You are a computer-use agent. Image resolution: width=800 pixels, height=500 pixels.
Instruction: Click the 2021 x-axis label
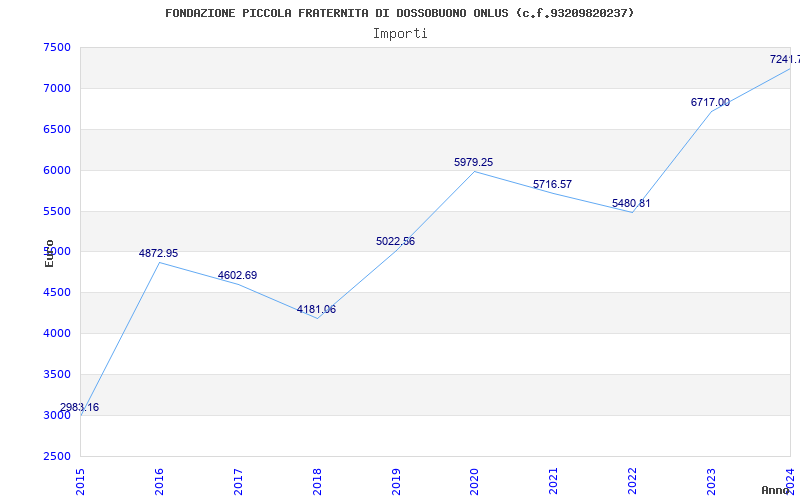coord(554,482)
